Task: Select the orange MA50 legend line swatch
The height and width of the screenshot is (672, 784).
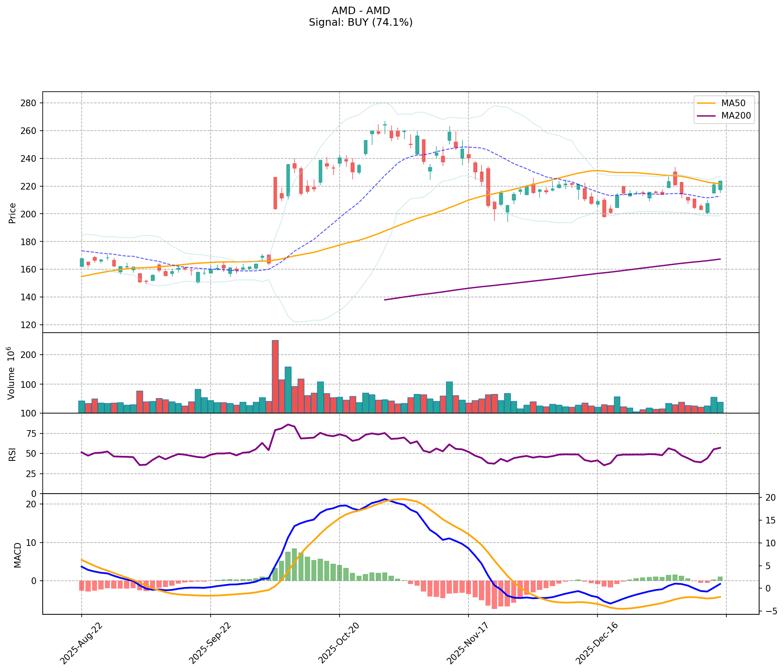Action: tap(706, 102)
